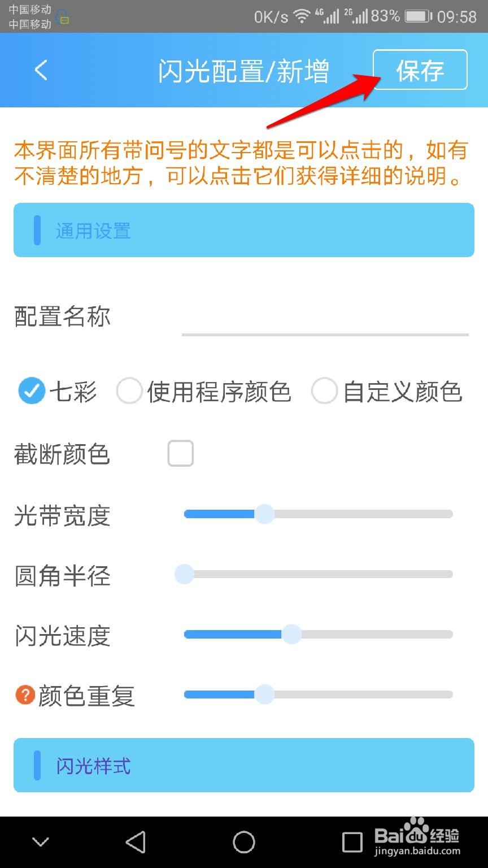Tap the Android home circle icon
The image size is (488, 868).
(244, 842)
